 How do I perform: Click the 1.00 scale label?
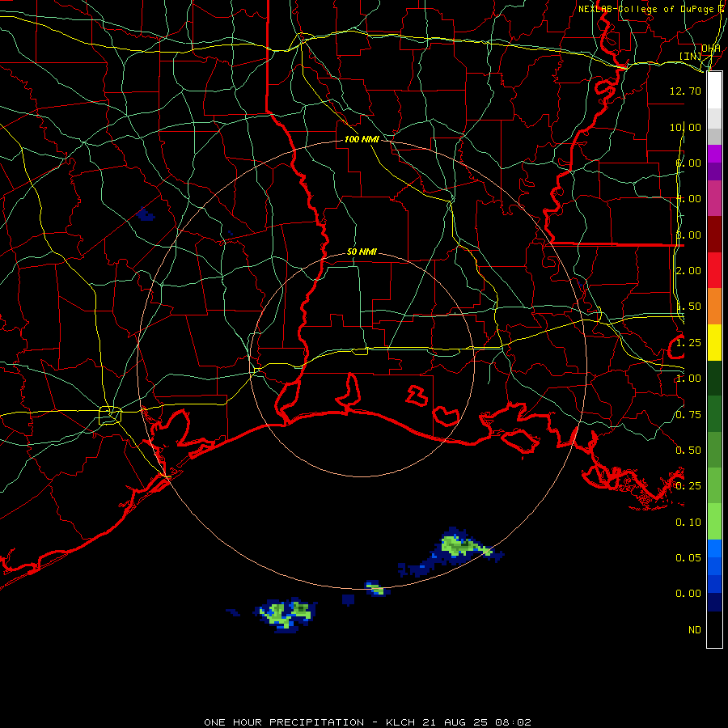(688, 379)
